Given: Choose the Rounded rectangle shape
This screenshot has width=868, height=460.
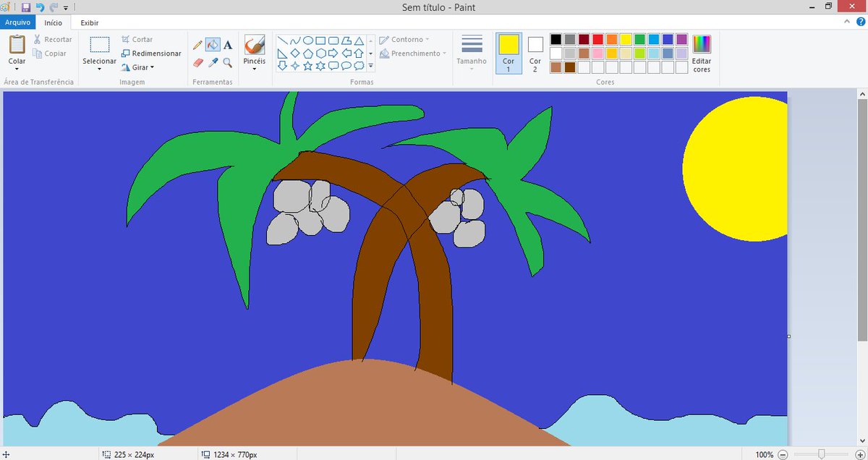Looking at the screenshot, I should coord(333,41).
